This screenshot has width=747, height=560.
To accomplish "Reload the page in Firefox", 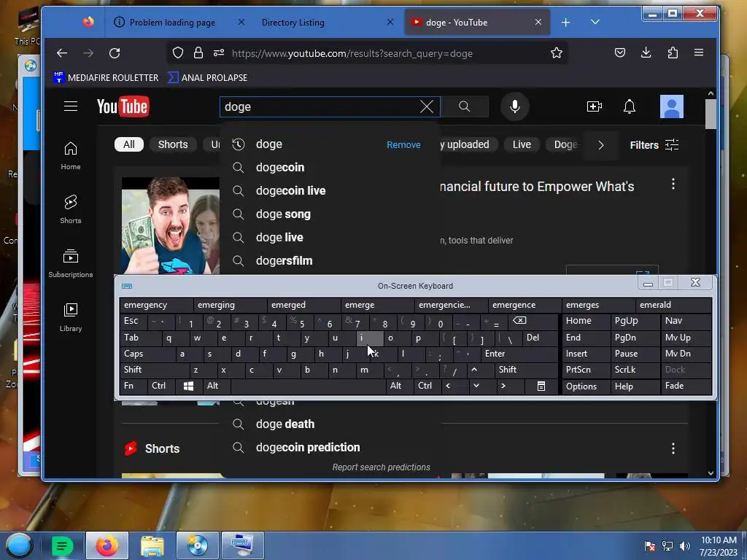I will 115,52.
